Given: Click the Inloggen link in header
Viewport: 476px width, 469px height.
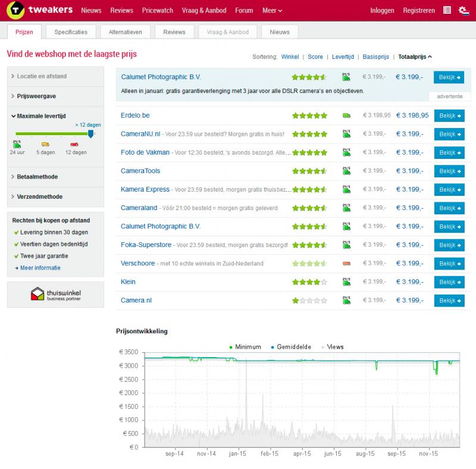Looking at the screenshot, I should [x=382, y=11].
